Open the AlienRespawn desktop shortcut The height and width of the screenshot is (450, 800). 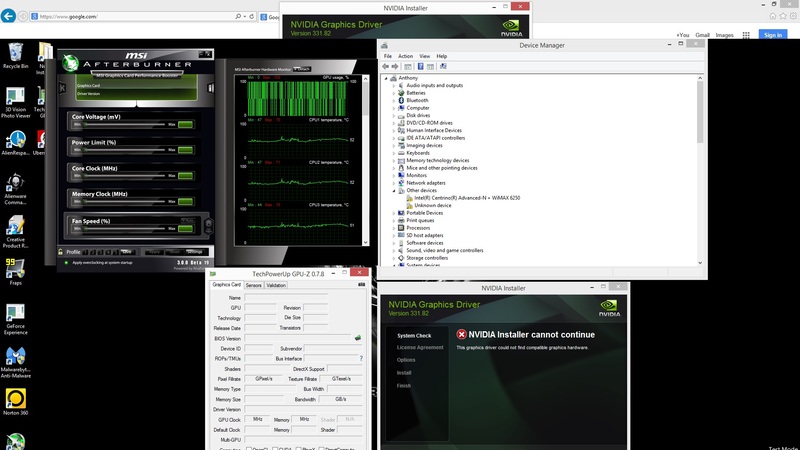coord(15,143)
